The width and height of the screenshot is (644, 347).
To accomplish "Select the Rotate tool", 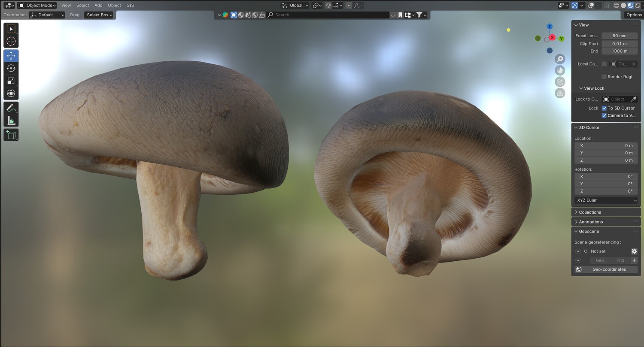I will point(11,68).
